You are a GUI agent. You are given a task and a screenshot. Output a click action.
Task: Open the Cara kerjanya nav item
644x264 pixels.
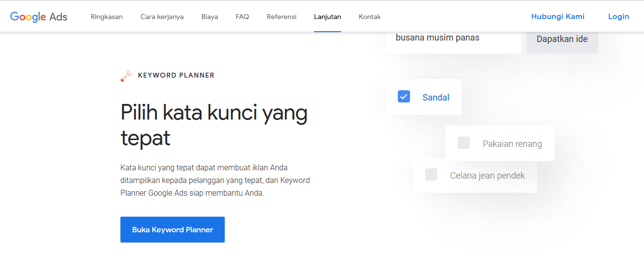click(x=162, y=17)
